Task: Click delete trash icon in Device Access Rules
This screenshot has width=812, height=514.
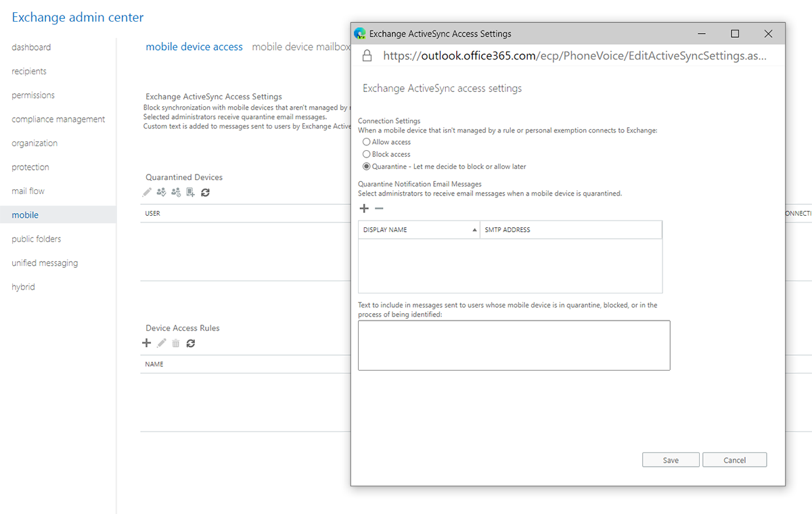Action: [x=176, y=344]
